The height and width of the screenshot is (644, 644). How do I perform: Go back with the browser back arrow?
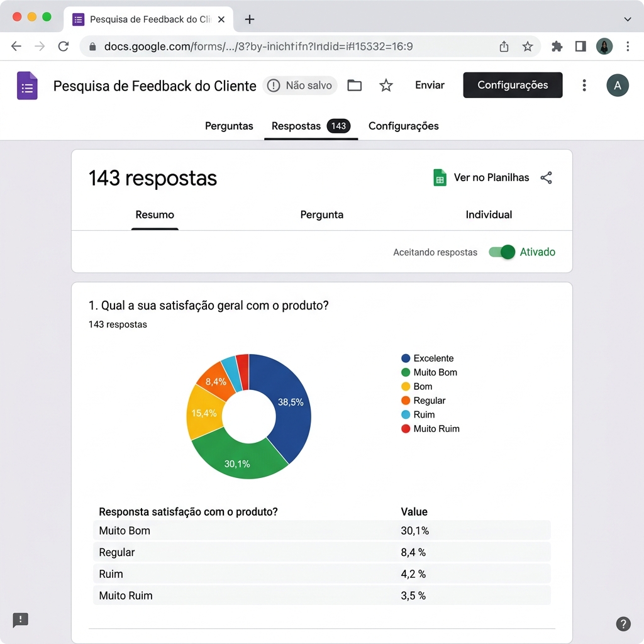[x=16, y=46]
